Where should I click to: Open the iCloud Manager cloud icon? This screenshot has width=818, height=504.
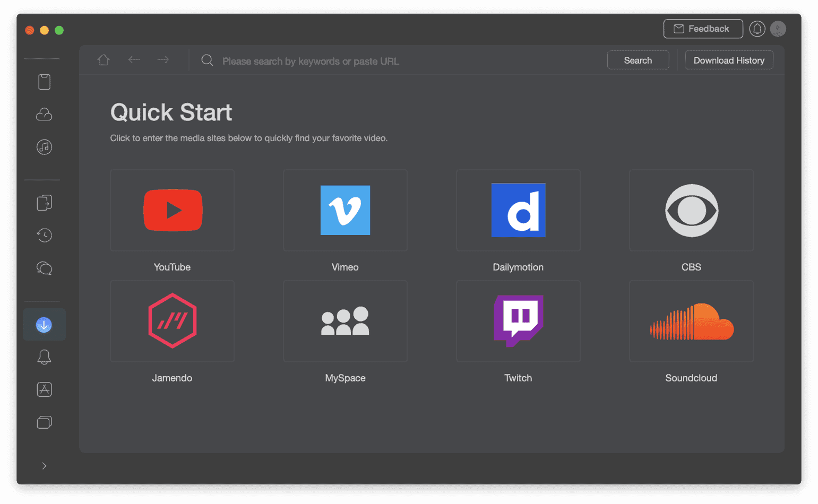tap(44, 115)
